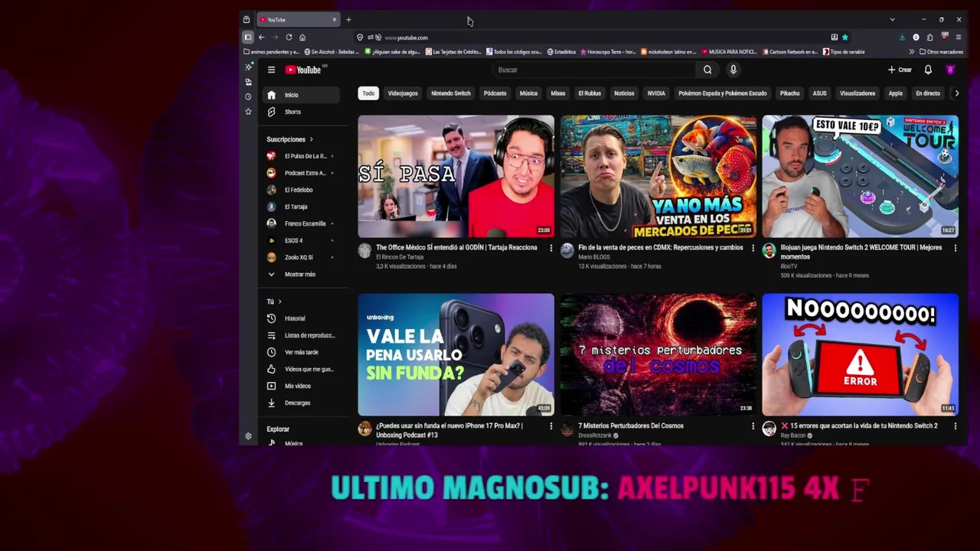Open options for iPhone 17 unboxing video
This screenshot has width=980, height=551.
pos(550,426)
